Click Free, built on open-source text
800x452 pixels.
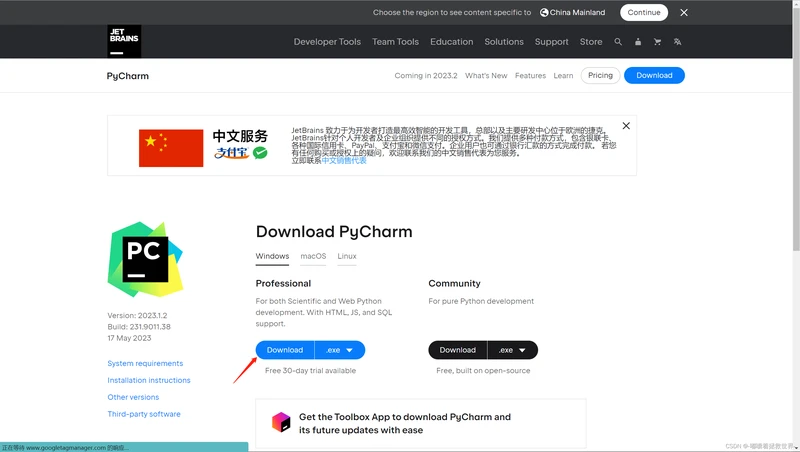(483, 370)
